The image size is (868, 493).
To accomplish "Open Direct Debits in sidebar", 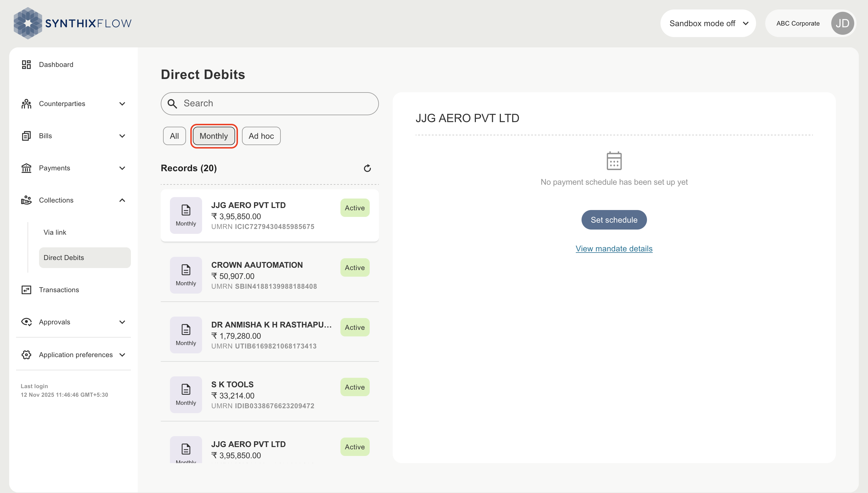I will coord(85,258).
